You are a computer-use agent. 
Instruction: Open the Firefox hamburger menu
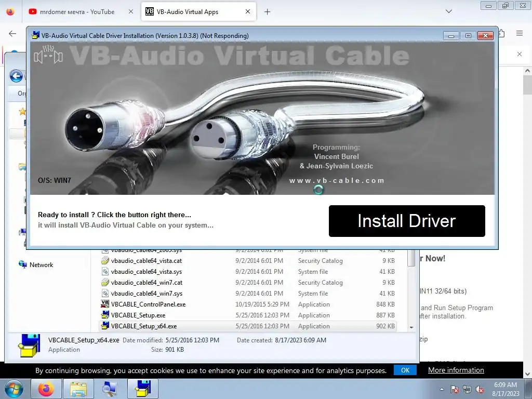tap(520, 33)
